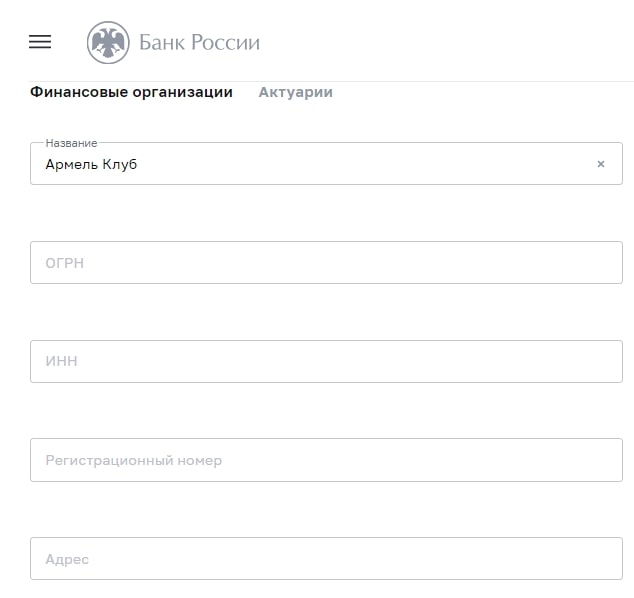Click the ОГРН placeholder text

point(65,263)
